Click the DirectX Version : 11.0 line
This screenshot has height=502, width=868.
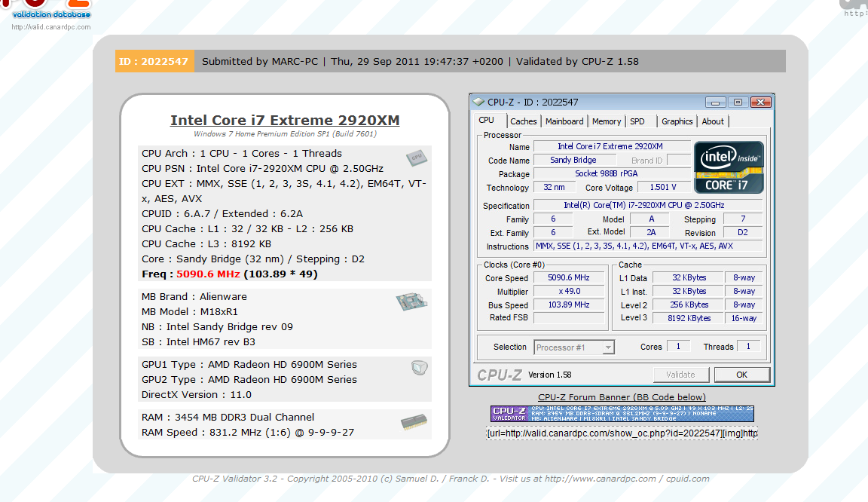point(197,394)
